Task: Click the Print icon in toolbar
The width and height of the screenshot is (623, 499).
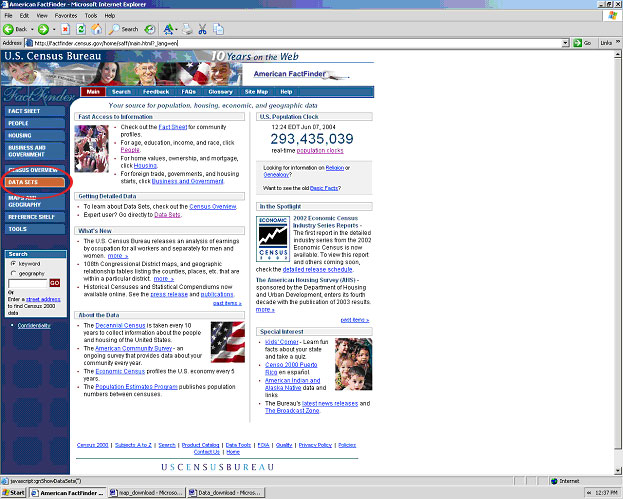Action: pos(187,29)
